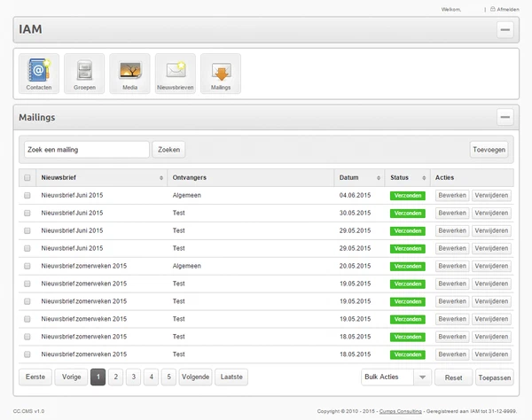This screenshot has width=532, height=420.
Task: Click Test recipient in the 30.05.2015 row
Action: pos(178,213)
